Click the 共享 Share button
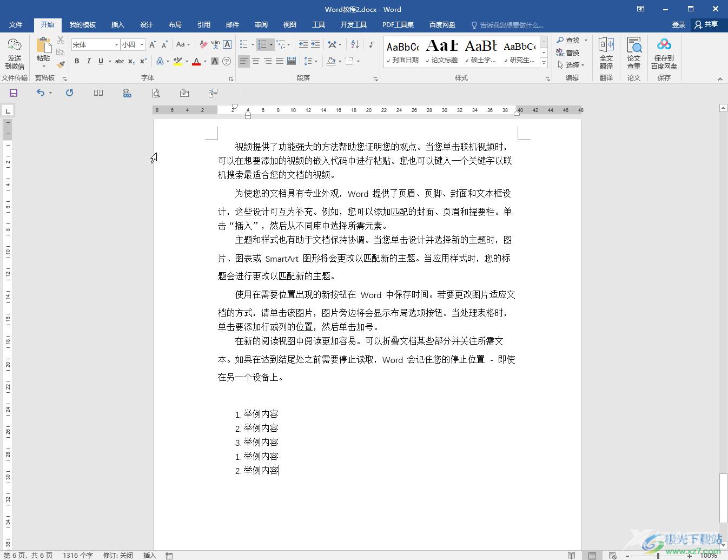The width and height of the screenshot is (728, 560). pos(706,25)
